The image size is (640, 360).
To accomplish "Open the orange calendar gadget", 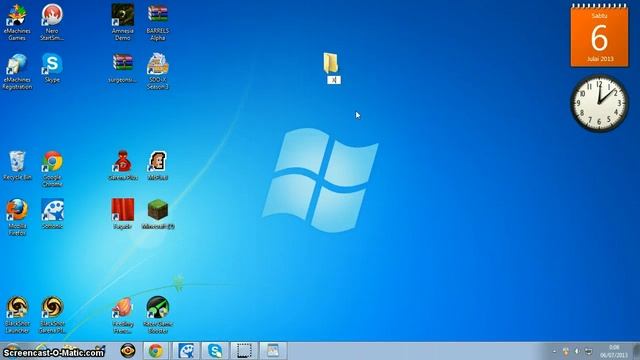I will tap(599, 36).
